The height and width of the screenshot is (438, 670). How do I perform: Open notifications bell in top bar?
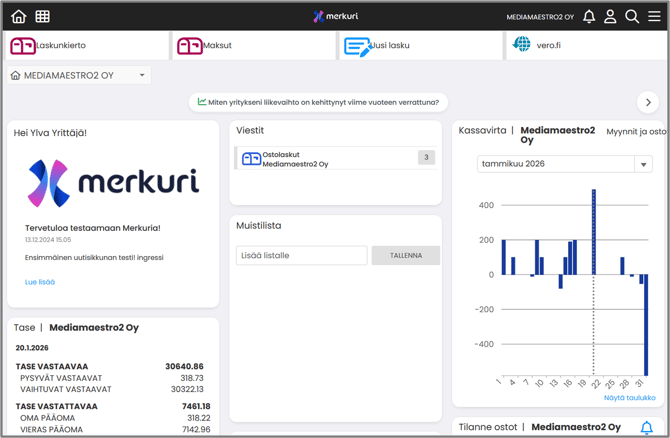589,16
